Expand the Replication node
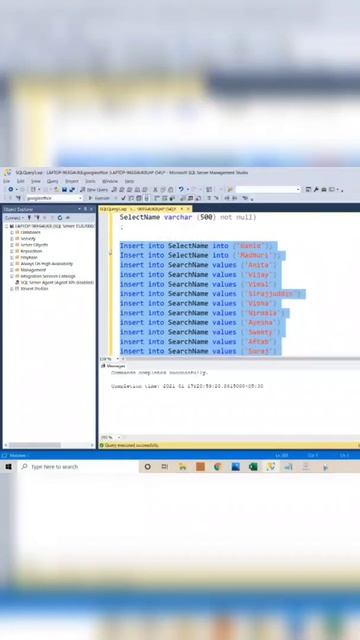Viewport: 360px width, 640px height. (x=12, y=251)
